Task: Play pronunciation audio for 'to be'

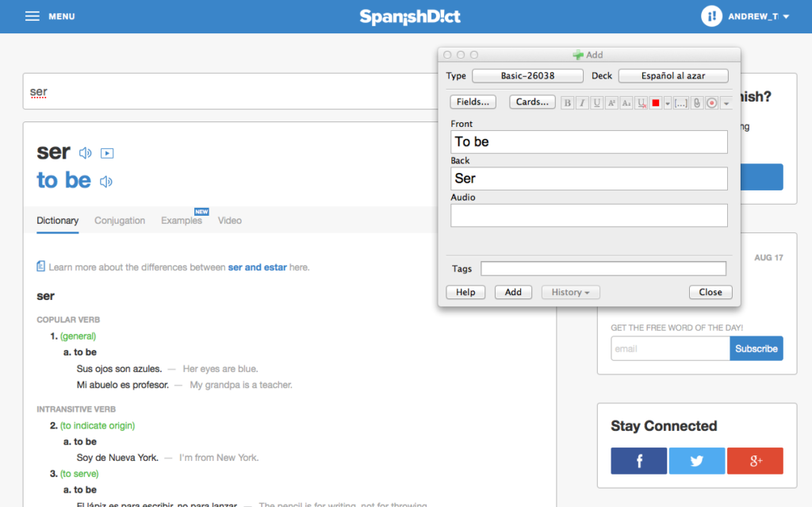Action: tap(106, 182)
